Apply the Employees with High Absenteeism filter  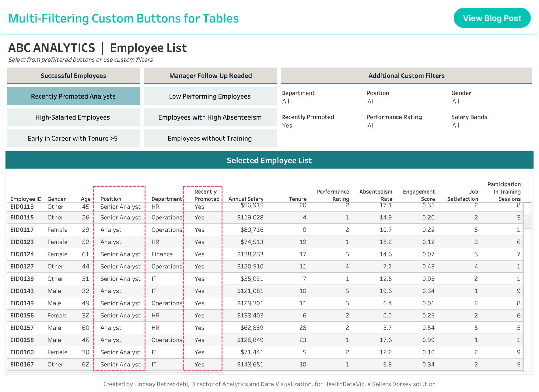coord(210,117)
